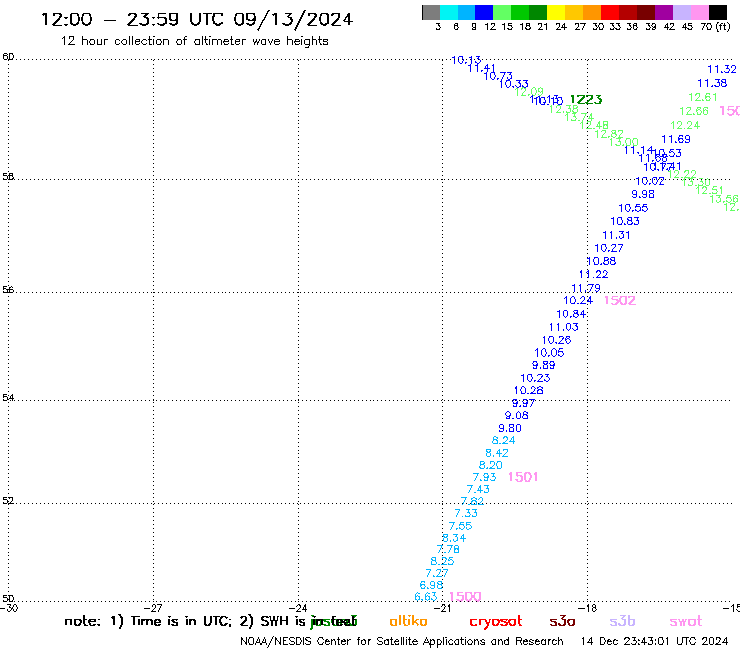Click the 11.22 wave height value
Image resolution: width=740 pixels, height=650 pixels.
tap(593, 274)
